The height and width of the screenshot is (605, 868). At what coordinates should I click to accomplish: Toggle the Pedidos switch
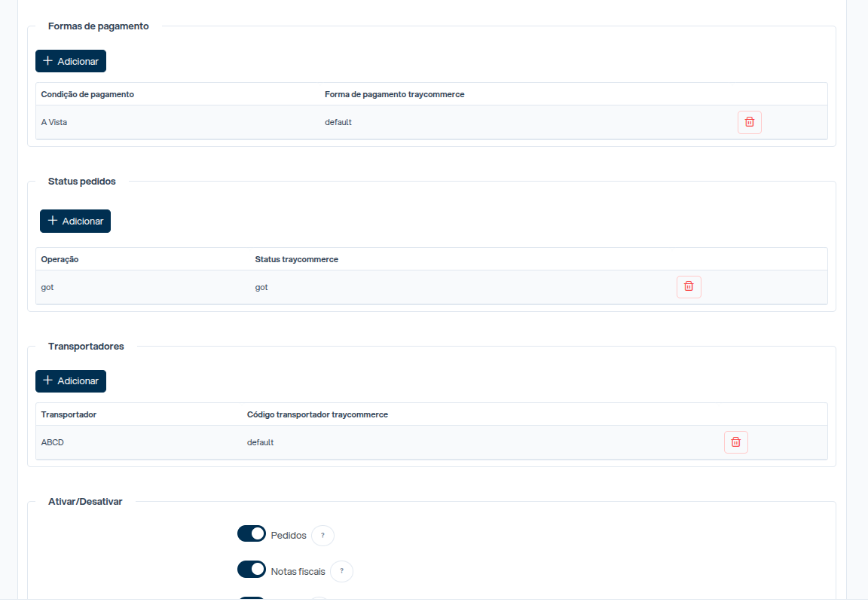[x=252, y=533]
